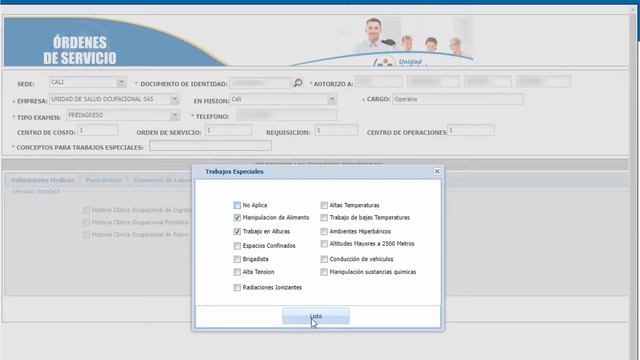Open the Sede dropdown arrow

(x=121, y=82)
